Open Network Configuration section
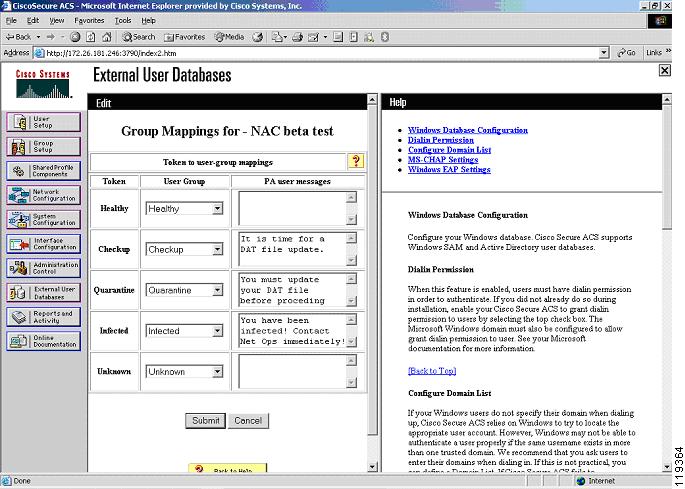This screenshot has height=489, width=685. [44, 195]
